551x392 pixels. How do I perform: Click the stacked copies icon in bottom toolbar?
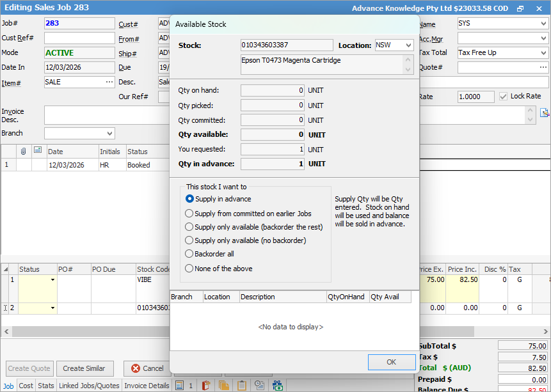223,386
